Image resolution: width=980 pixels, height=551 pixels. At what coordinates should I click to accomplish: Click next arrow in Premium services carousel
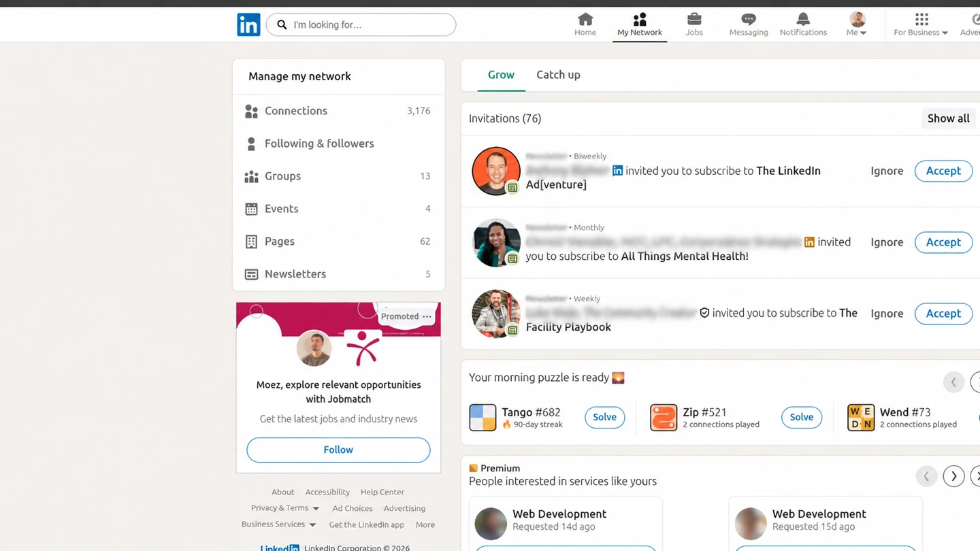953,476
